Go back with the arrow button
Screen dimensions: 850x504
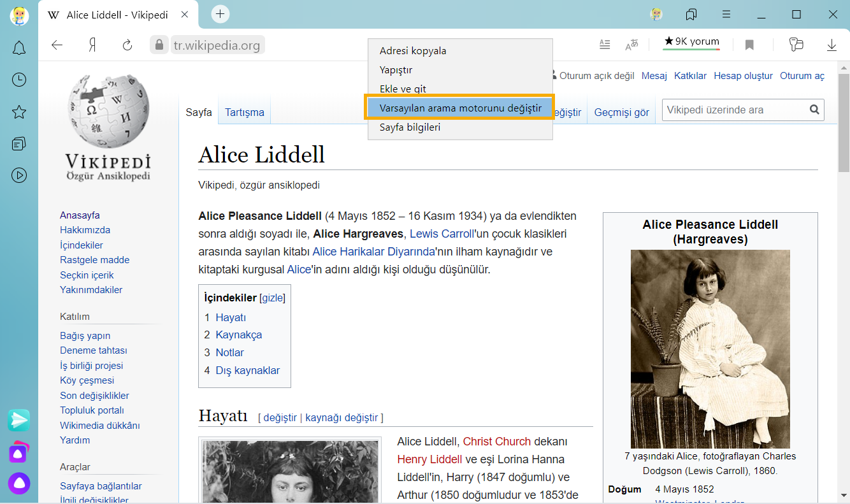tap(57, 45)
